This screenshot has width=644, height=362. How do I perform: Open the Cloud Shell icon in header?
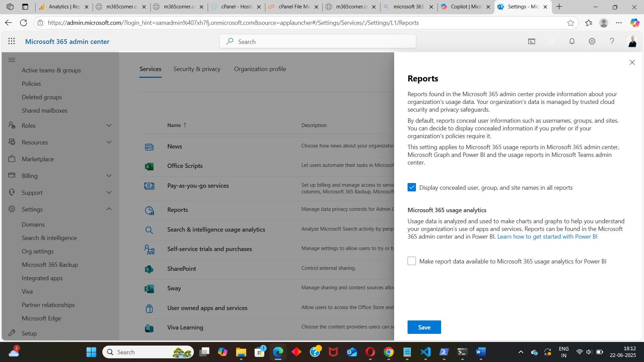(532, 41)
